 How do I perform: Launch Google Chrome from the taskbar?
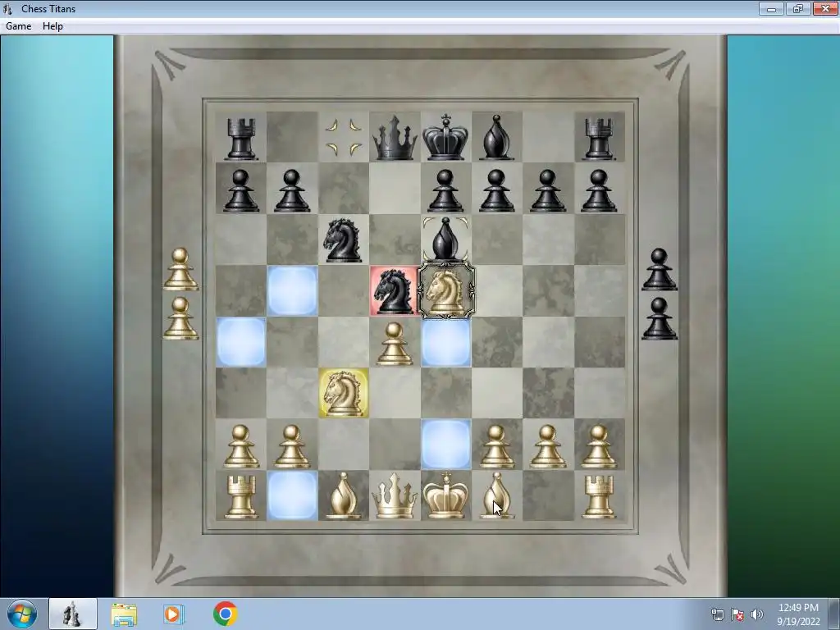pyautogui.click(x=225, y=614)
